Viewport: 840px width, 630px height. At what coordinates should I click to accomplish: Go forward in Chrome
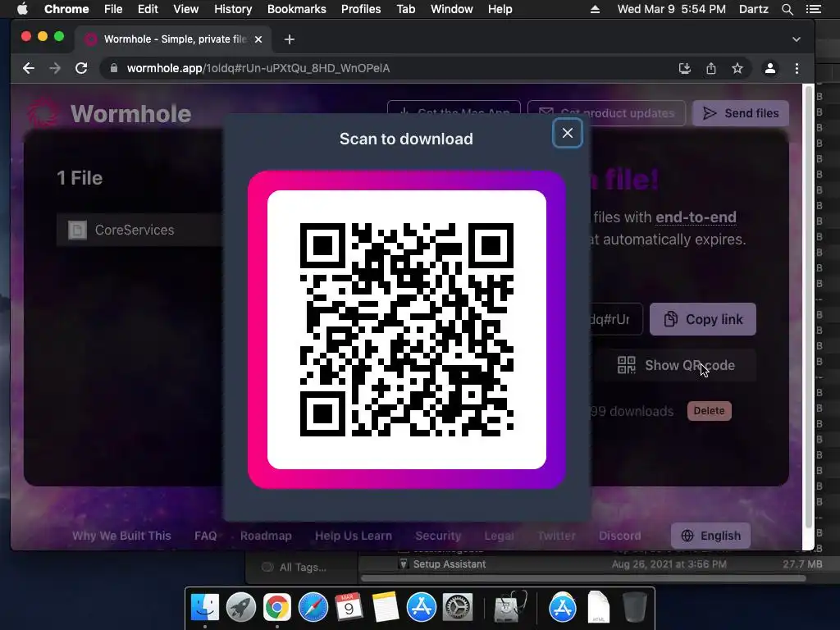click(55, 68)
